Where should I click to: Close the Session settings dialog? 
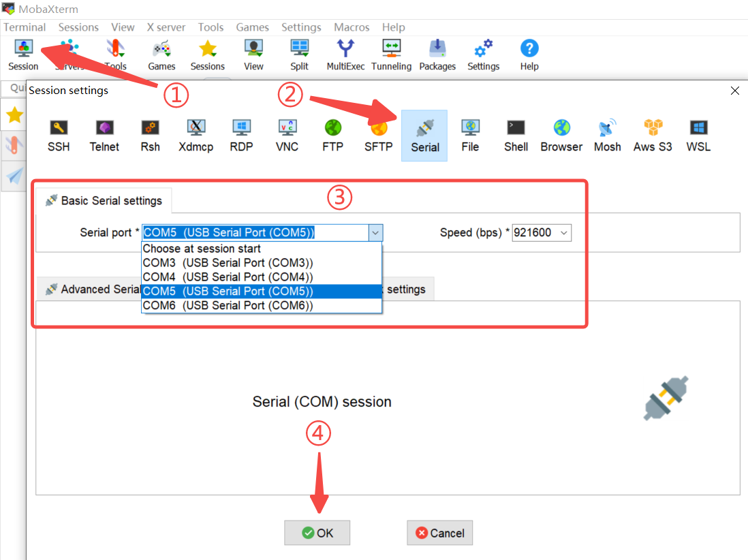(734, 91)
